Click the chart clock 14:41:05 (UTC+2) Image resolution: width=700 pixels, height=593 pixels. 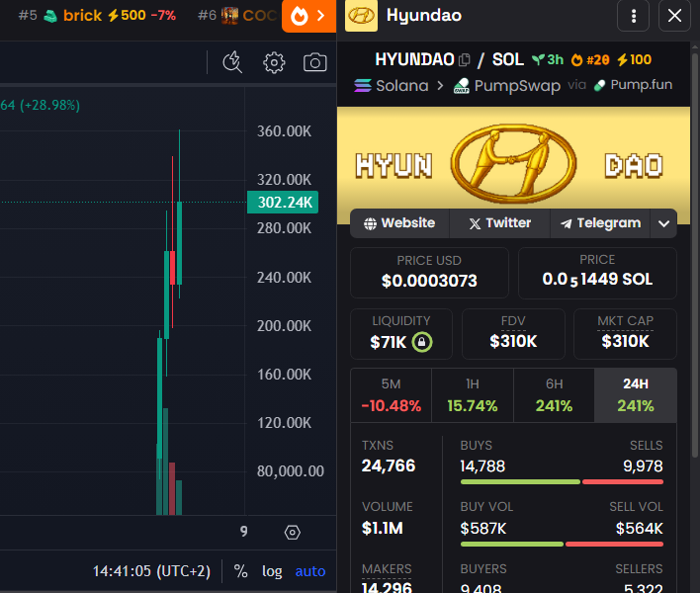[151, 571]
